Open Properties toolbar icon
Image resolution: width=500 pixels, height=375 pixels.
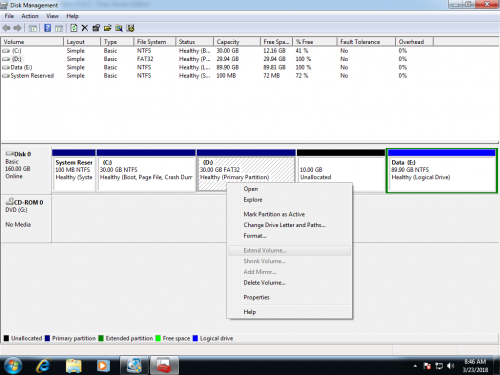[x=96, y=28]
